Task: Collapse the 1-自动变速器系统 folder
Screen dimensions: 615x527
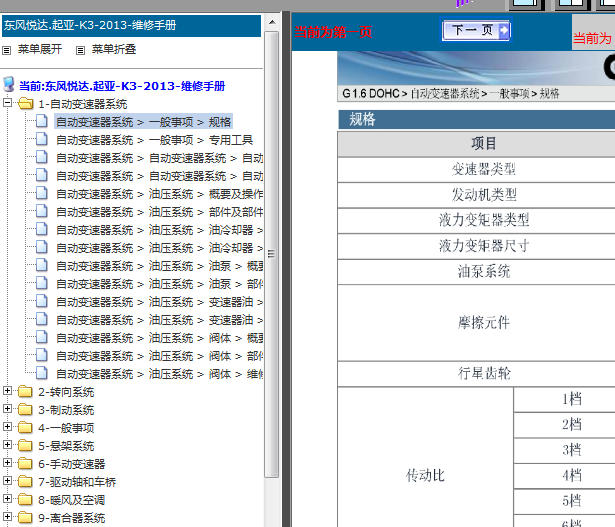Action: click(x=7, y=103)
